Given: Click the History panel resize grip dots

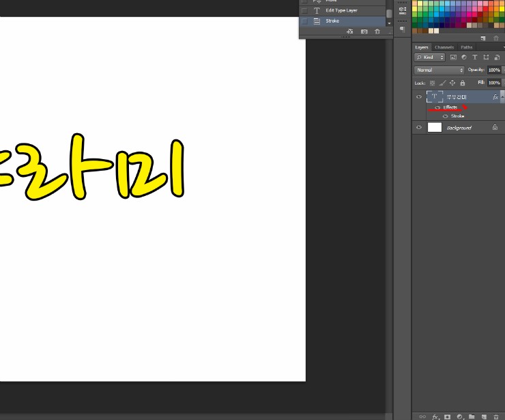Looking at the screenshot, I should (x=345, y=37).
